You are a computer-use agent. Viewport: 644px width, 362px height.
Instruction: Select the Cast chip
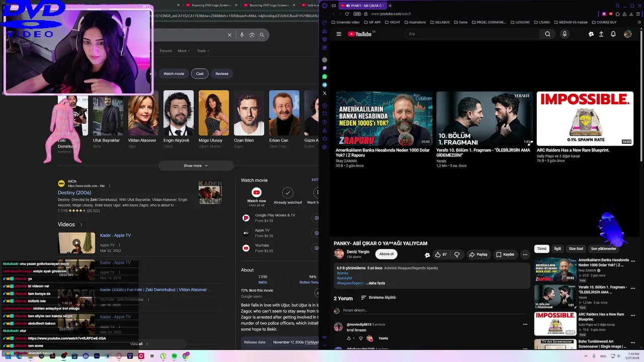point(200,73)
